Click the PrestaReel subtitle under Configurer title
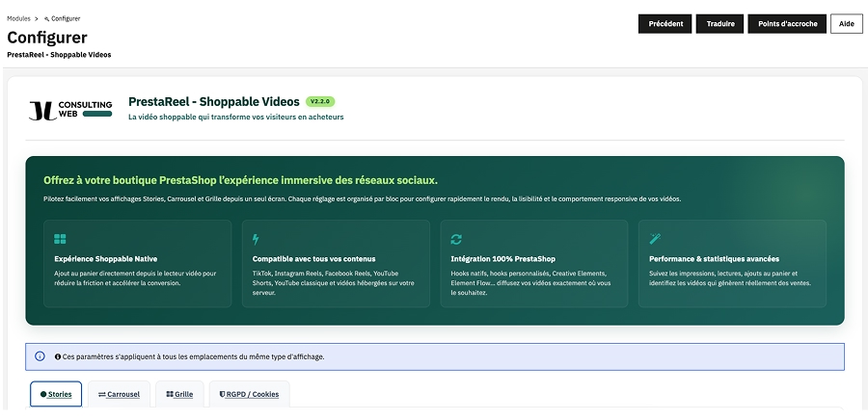868x420 pixels. (59, 55)
